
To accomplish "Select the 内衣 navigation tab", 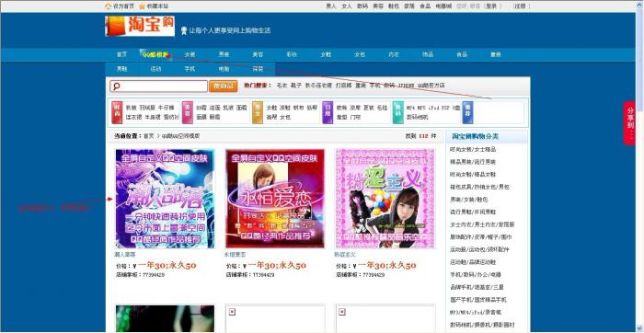I will tap(394, 54).
